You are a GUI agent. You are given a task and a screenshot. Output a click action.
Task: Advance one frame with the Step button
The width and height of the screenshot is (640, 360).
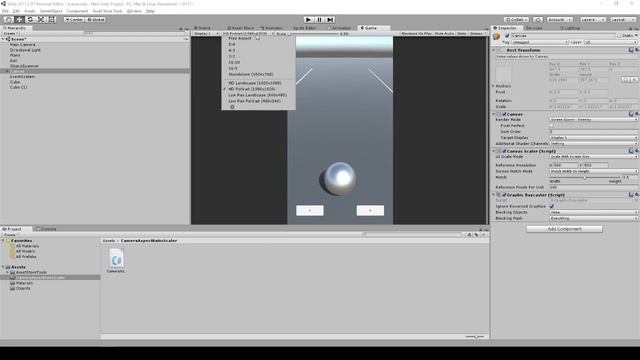330,20
